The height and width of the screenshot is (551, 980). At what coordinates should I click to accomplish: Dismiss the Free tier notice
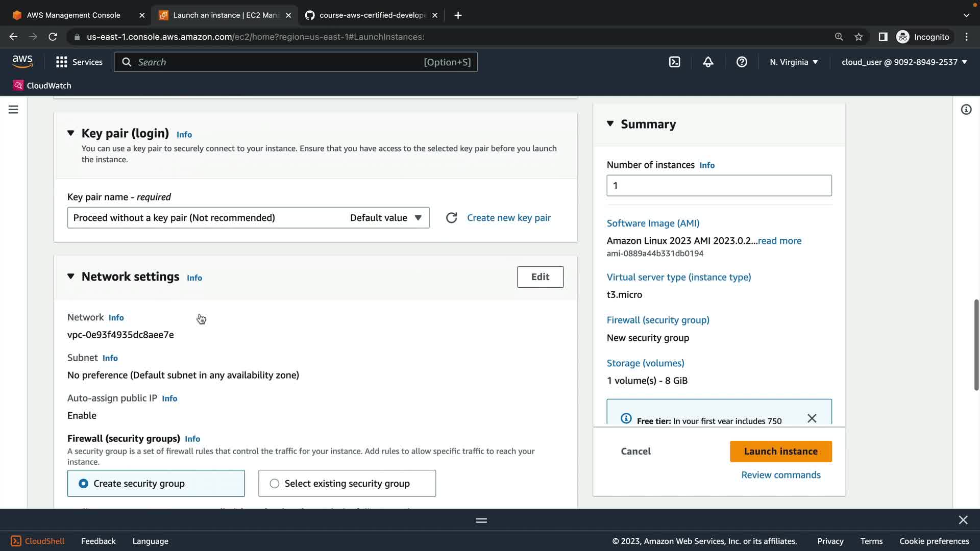click(812, 418)
